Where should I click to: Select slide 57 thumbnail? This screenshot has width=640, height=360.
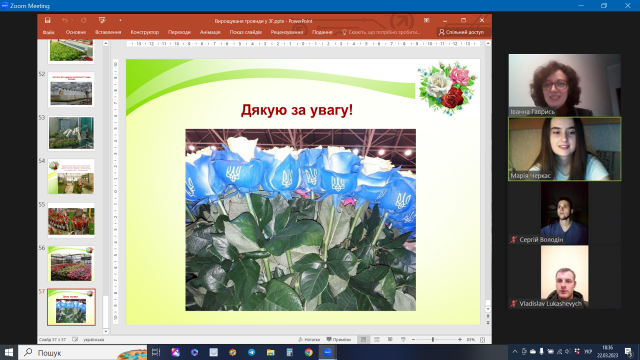(71, 307)
